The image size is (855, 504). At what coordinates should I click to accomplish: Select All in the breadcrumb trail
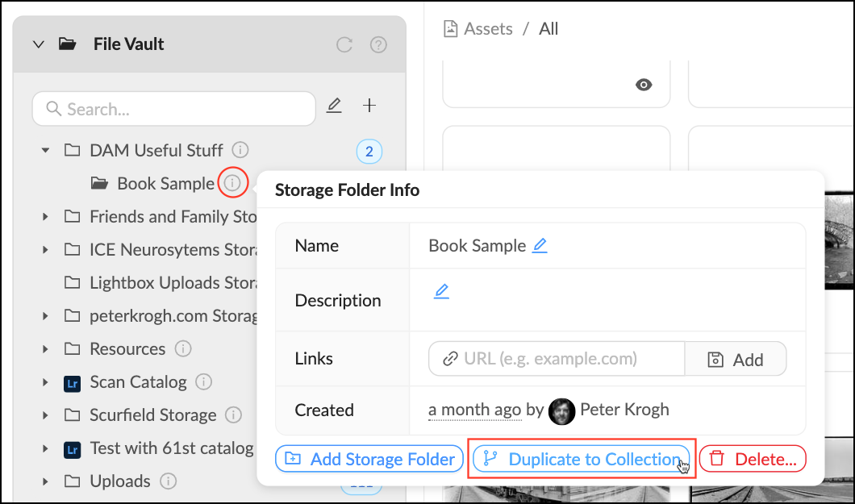[548, 28]
